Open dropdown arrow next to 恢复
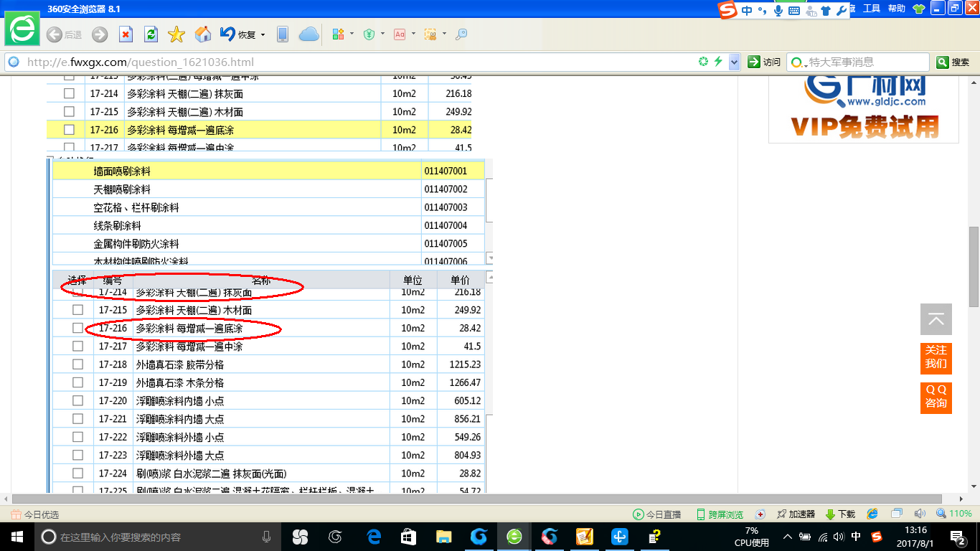The width and height of the screenshot is (980, 551). coord(263,34)
